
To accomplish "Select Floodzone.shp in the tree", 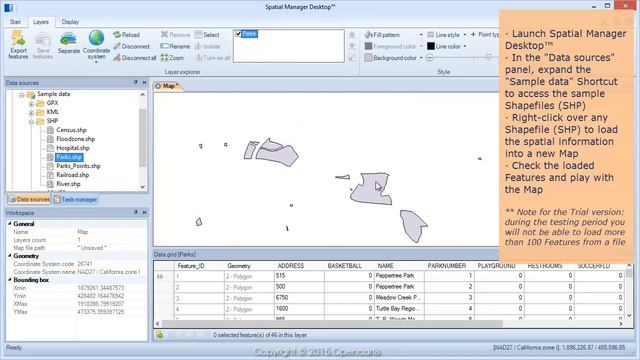I will click(x=76, y=139).
